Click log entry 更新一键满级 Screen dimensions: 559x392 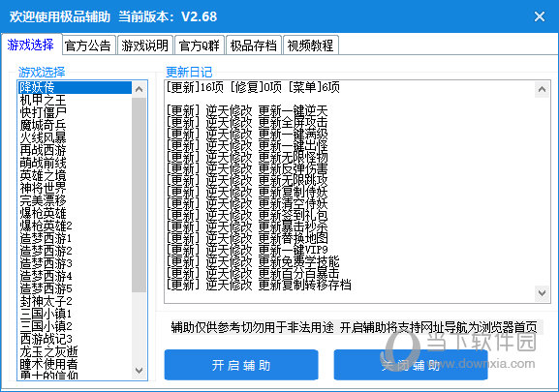(247, 134)
